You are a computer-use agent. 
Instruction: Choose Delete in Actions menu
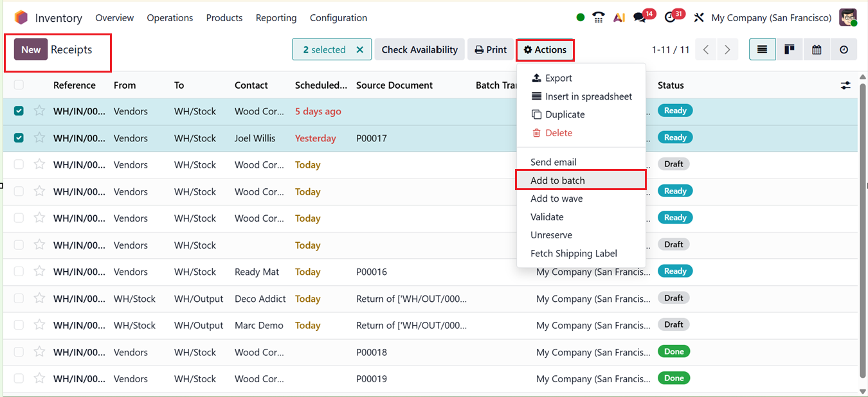[x=581, y=133]
